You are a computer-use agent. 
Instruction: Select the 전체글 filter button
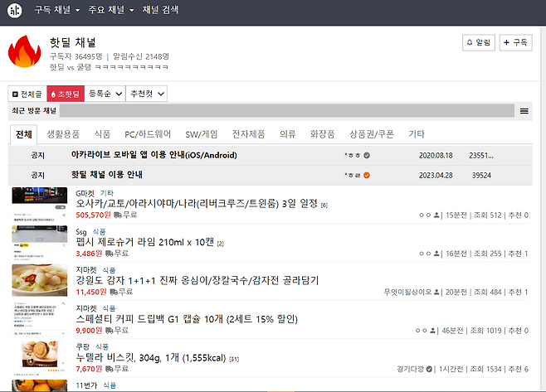click(x=27, y=94)
